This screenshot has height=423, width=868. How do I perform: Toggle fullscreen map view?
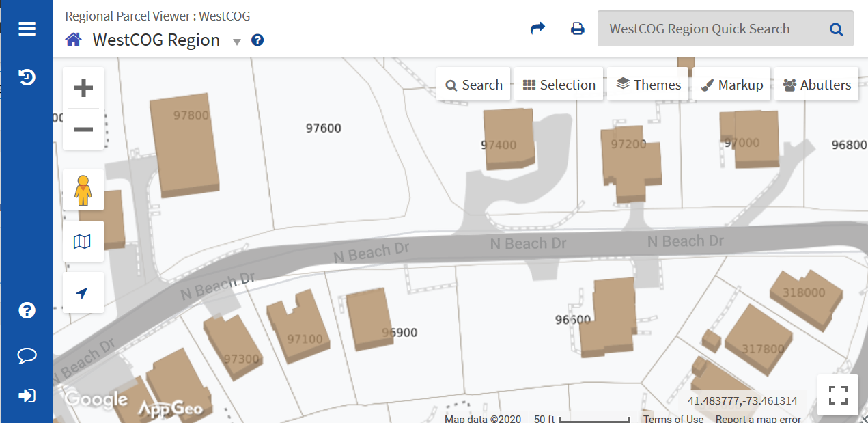(837, 396)
